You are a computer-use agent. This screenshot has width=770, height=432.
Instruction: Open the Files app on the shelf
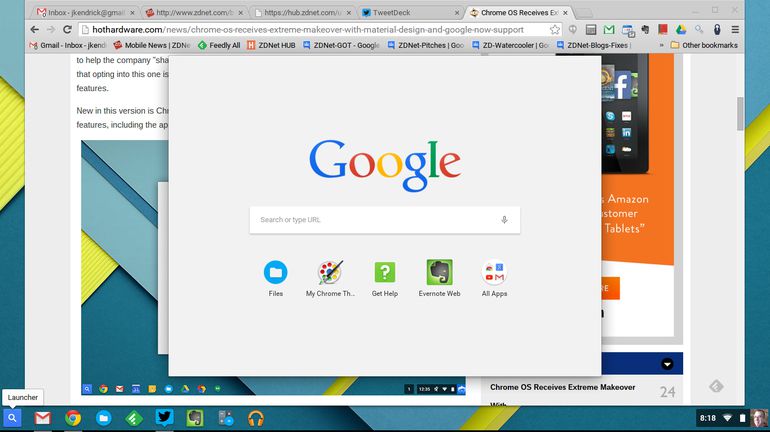coord(104,418)
